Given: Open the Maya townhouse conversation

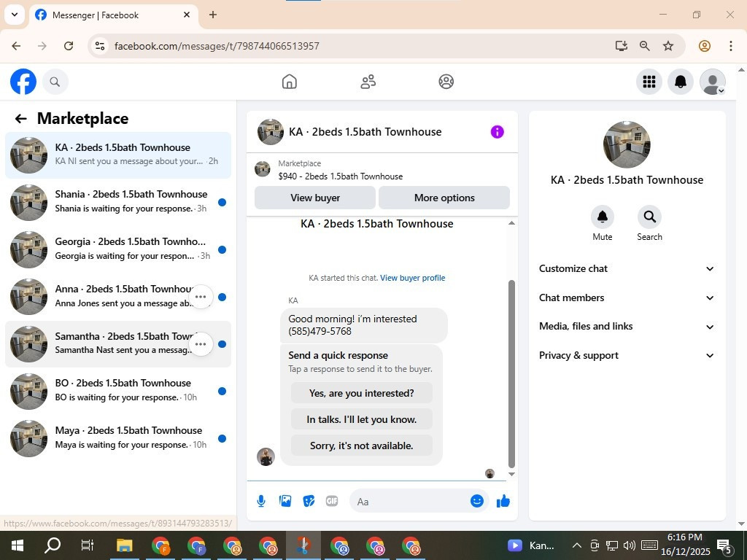Looking at the screenshot, I should (x=118, y=438).
